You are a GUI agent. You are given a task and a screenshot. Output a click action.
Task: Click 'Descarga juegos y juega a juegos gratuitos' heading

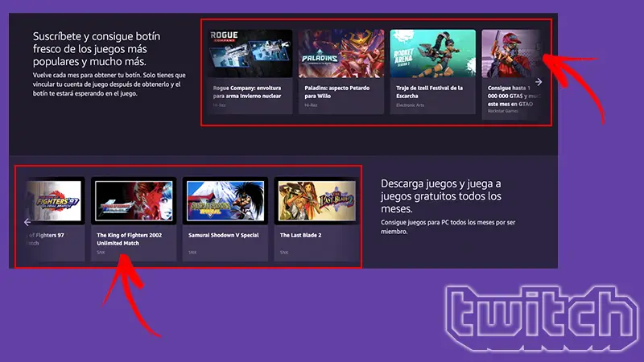440,196
